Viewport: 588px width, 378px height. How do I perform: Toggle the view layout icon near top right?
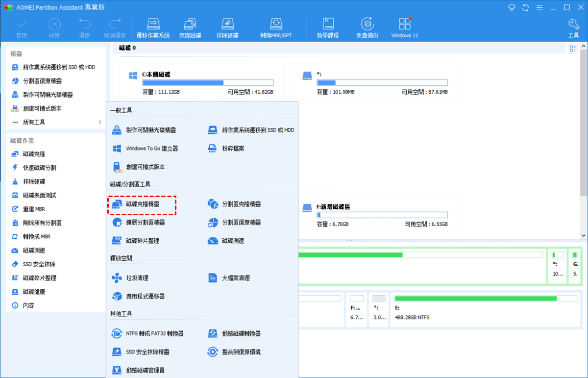pos(573,49)
